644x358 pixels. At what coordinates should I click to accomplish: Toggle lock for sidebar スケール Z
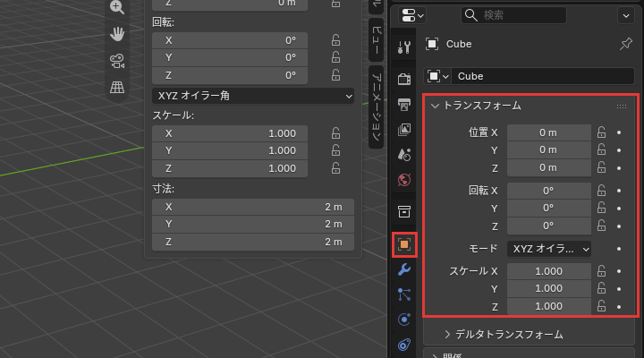point(335,168)
